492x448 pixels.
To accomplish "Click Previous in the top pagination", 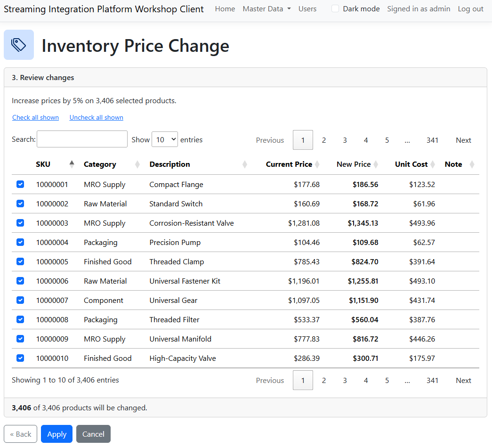I will pyautogui.click(x=270, y=140).
